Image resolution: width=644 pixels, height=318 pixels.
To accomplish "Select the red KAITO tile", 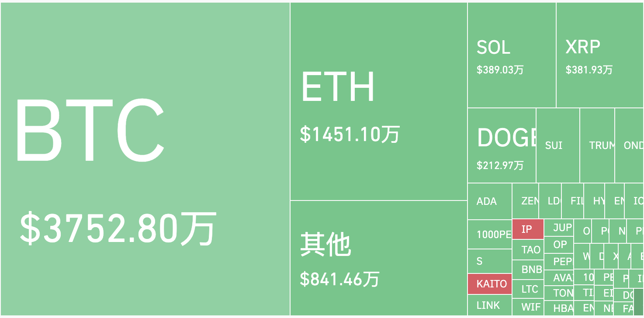I will (x=489, y=284).
